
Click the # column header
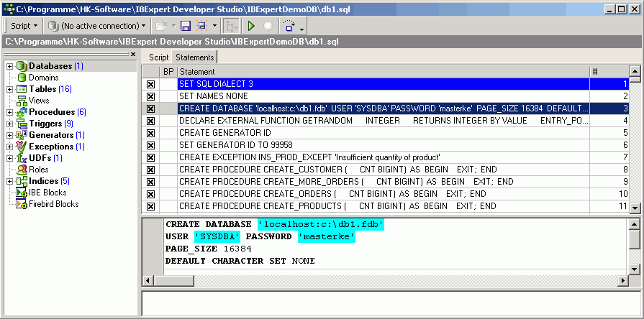click(609, 72)
